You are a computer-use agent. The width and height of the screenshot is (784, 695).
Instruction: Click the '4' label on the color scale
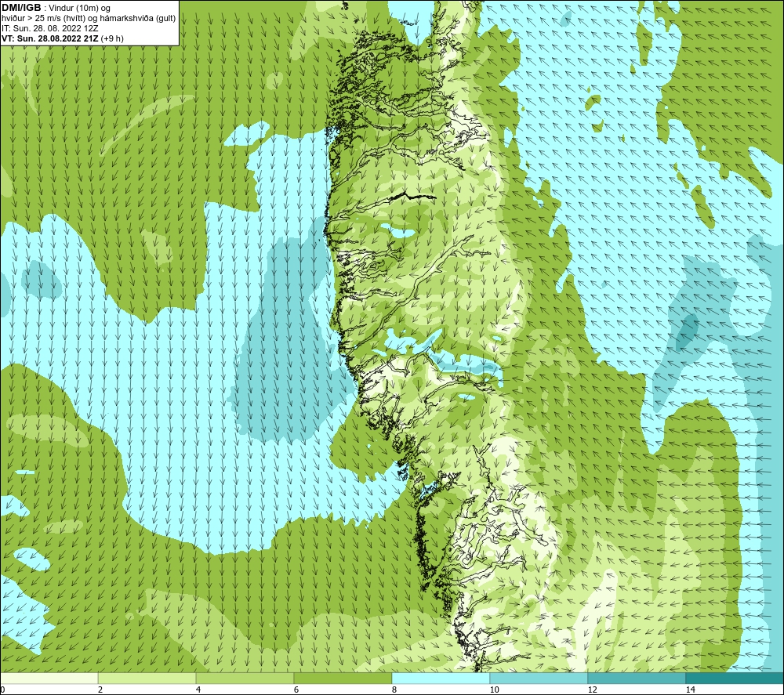click(198, 690)
